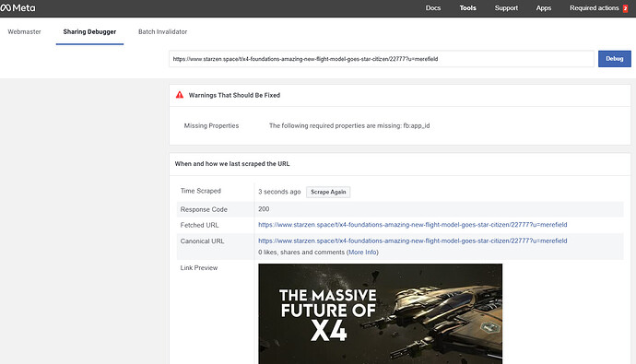This screenshot has width=636, height=364.
Task: Click the Warnings That Should Be Fixed heading
Action: pos(234,95)
